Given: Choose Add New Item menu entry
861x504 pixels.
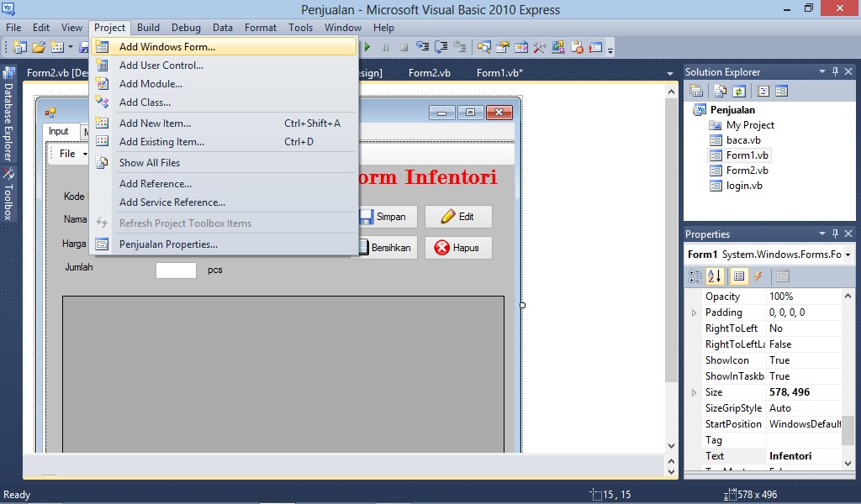Looking at the screenshot, I should (x=224, y=123).
